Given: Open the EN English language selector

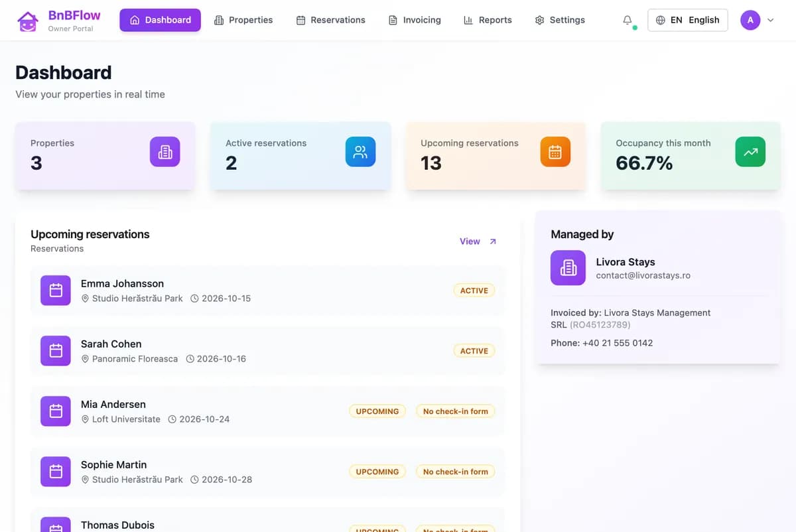Looking at the screenshot, I should tap(687, 20).
